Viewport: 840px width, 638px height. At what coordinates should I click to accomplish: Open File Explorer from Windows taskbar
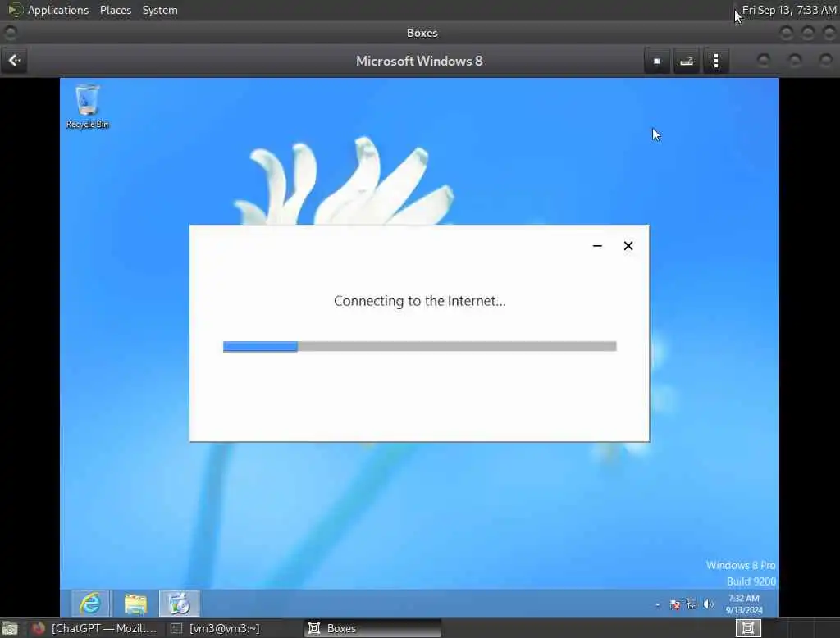(135, 604)
